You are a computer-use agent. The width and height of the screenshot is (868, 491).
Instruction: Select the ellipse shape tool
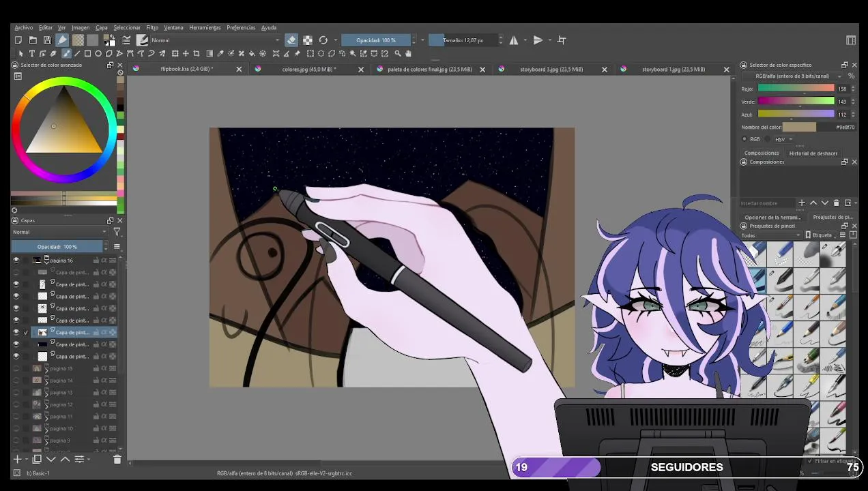click(98, 53)
